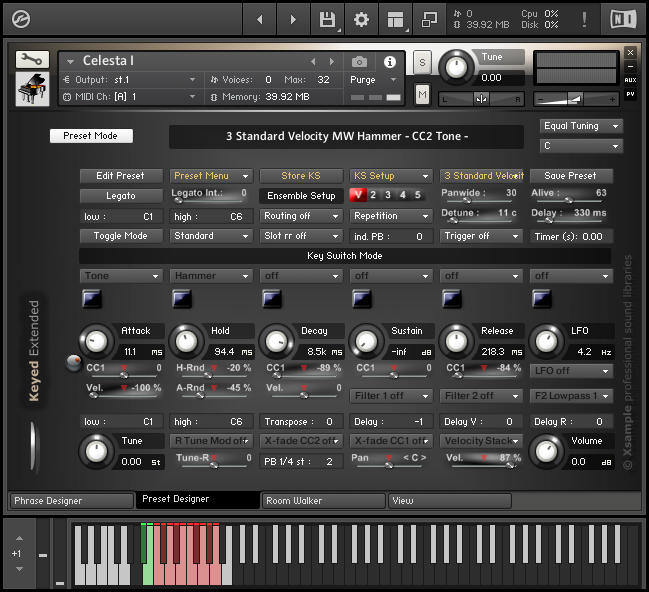Viewport: 649px width, 592px height.
Task: Open the Repetition dropdown
Action: click(391, 216)
